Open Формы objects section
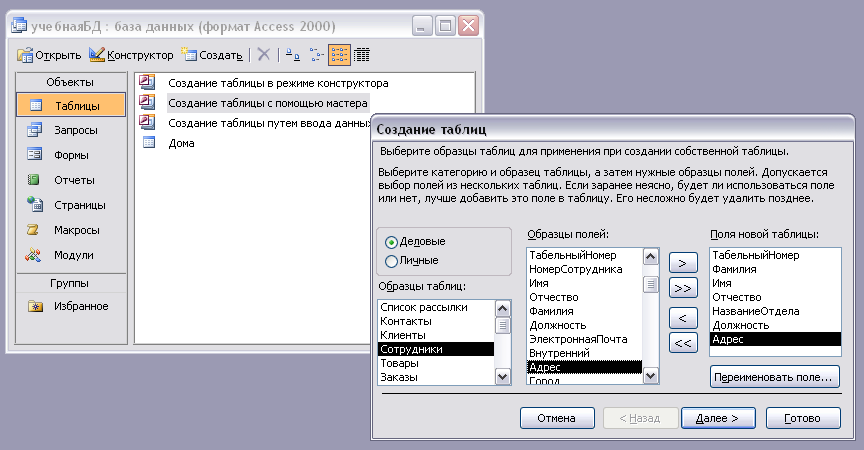 (71, 155)
